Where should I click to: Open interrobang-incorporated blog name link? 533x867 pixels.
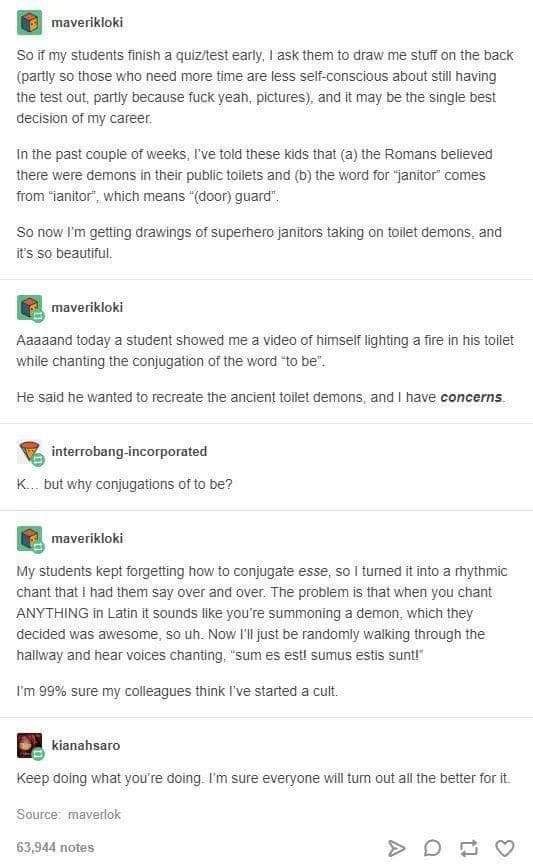(x=129, y=452)
